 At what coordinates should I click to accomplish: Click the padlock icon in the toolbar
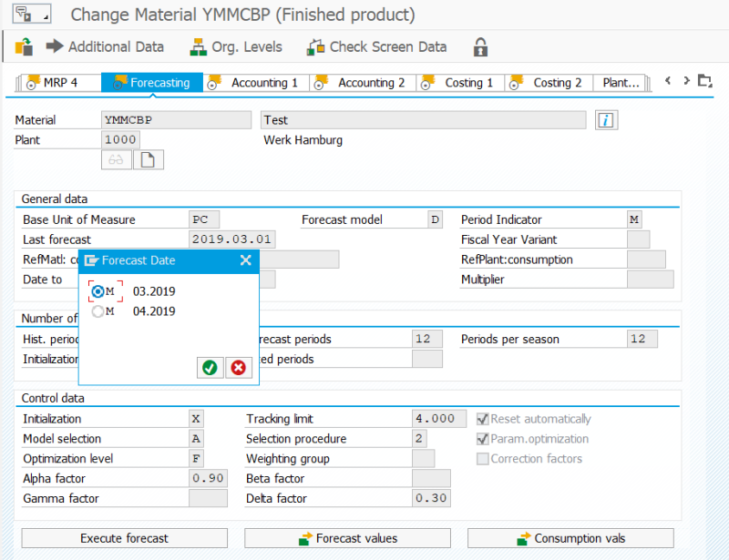click(480, 47)
